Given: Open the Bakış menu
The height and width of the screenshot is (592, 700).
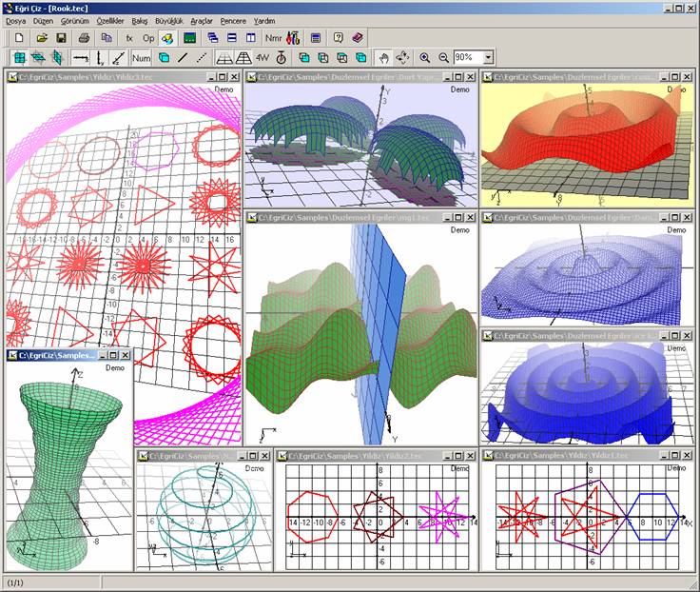Looking at the screenshot, I should pos(139,21).
